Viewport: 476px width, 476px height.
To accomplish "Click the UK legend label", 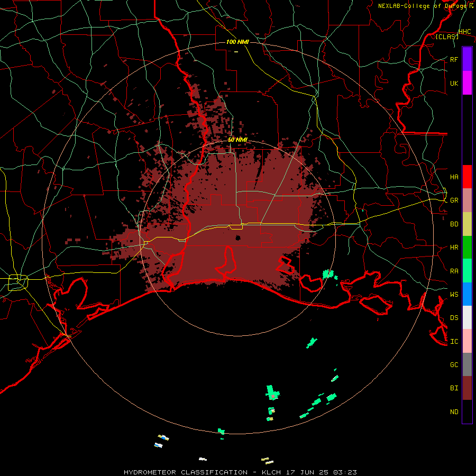I will [454, 83].
